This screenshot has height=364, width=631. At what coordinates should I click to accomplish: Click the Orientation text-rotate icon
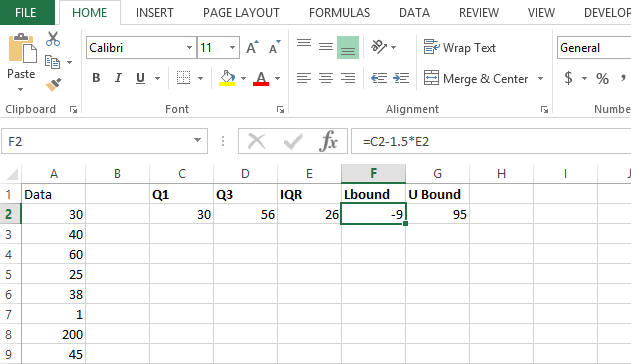(379, 47)
